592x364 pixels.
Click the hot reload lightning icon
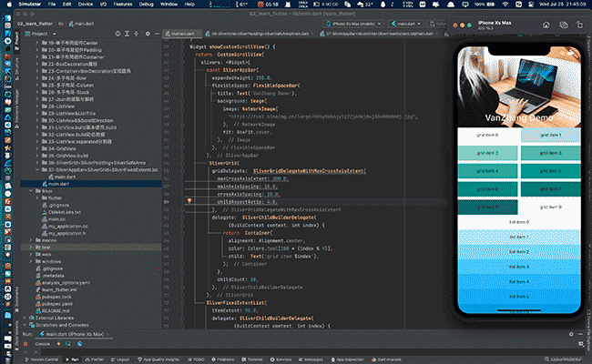pyautogui.click(x=58, y=344)
